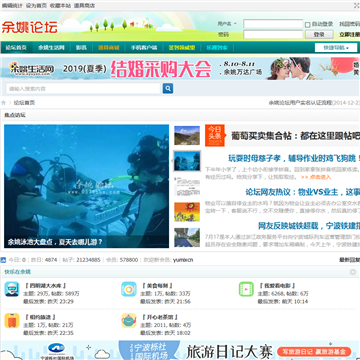Open the short nav item after 余姚生活网
Screen dimensions: 360x360
click(81, 47)
